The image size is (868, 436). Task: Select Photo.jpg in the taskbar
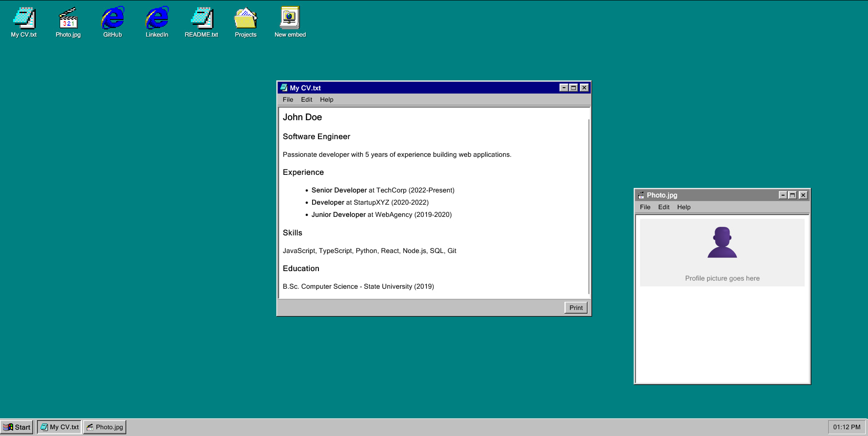pos(104,427)
